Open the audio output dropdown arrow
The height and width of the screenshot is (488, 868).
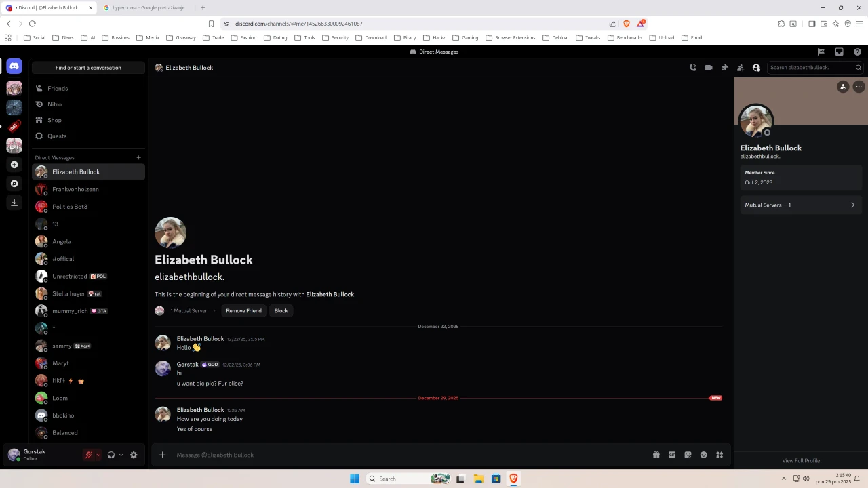pos(121,455)
